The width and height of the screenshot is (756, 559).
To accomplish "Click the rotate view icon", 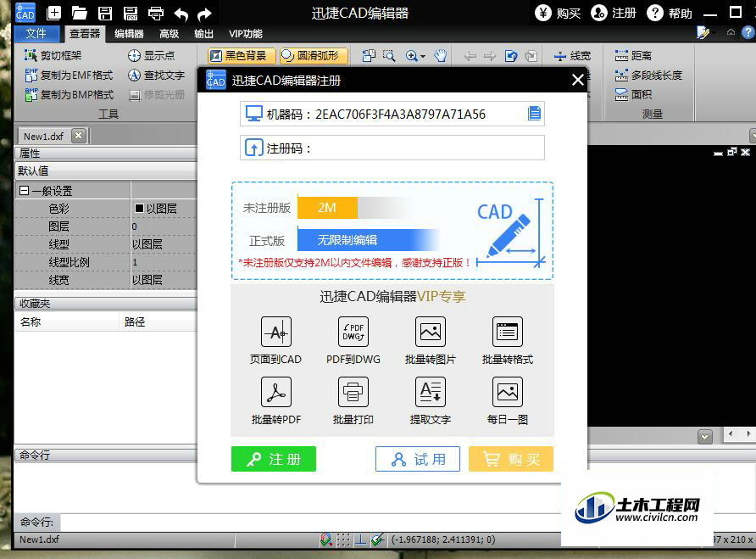I will click(x=511, y=56).
